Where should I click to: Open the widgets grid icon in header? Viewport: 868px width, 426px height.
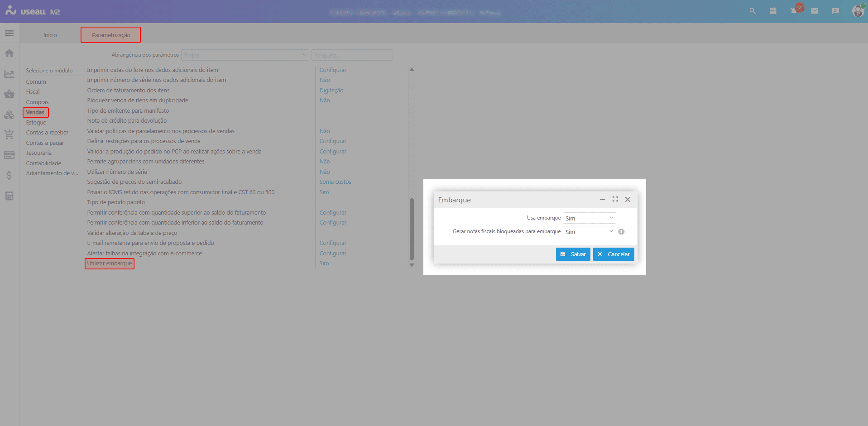pos(773,11)
